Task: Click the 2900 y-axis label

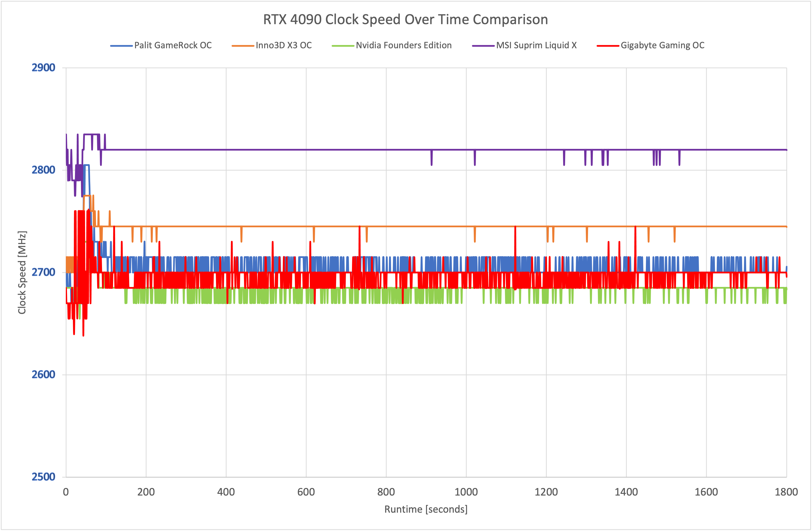Action: click(x=43, y=68)
